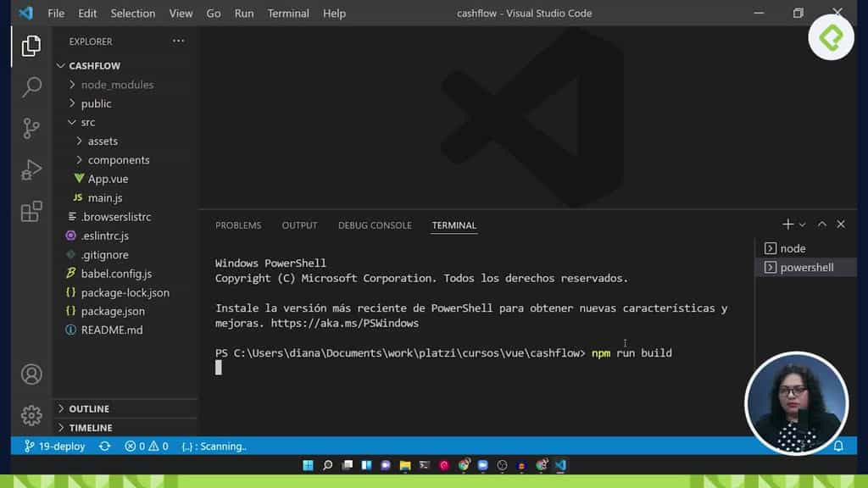The image size is (868, 488).
Task: Maximize the terminal panel with the chevron
Action: [821, 224]
